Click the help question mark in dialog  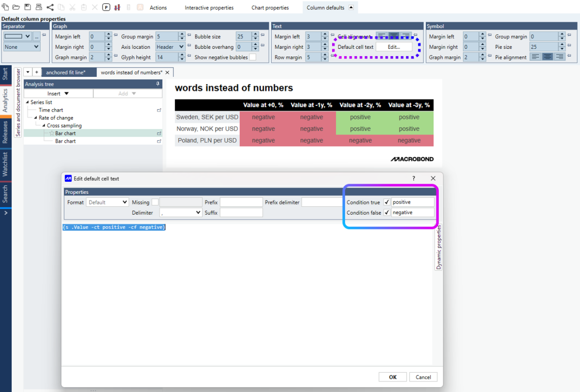pyautogui.click(x=414, y=178)
